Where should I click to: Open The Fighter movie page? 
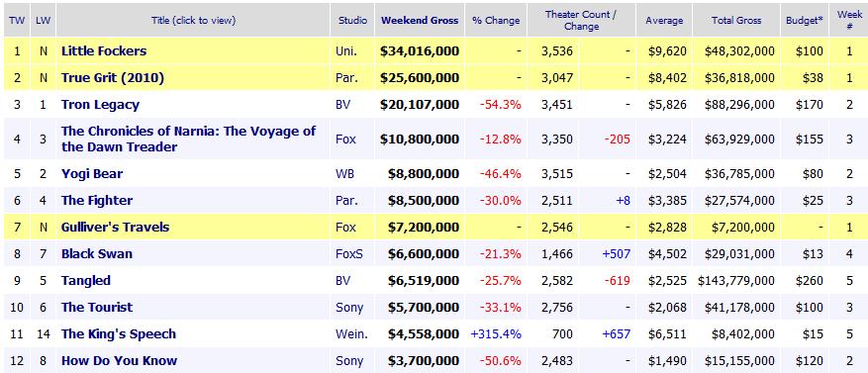pos(97,200)
